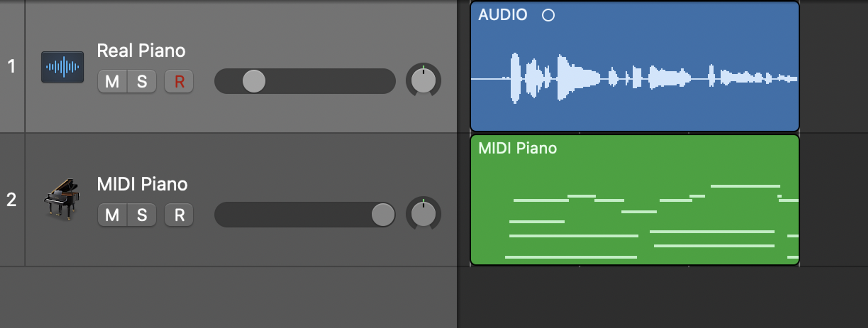Image resolution: width=868 pixels, height=328 pixels.
Task: Click the pan knob on Real Piano track
Action: tap(423, 80)
